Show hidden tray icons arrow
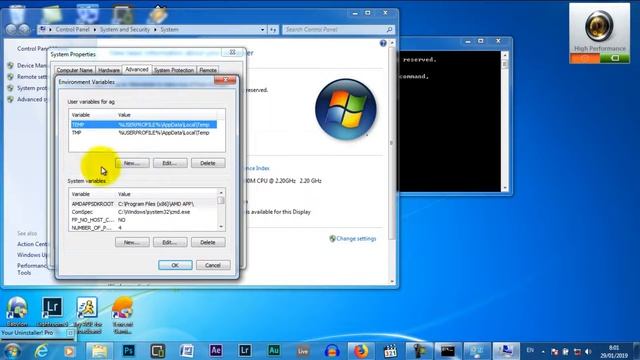640x360 pixels. (543, 351)
